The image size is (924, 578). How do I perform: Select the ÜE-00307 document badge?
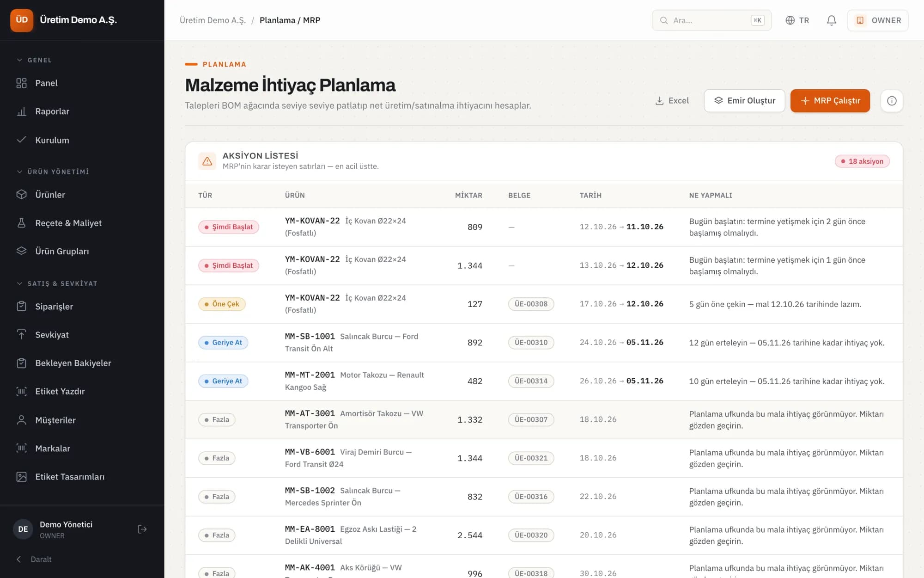[x=531, y=419]
